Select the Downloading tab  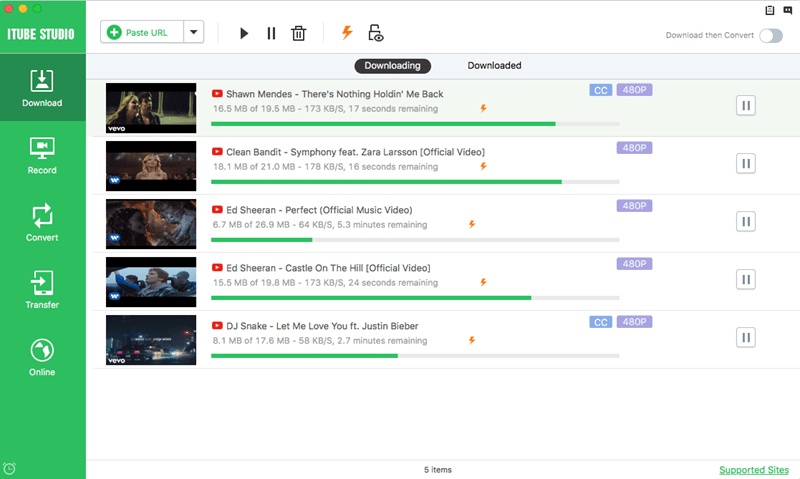click(x=392, y=66)
